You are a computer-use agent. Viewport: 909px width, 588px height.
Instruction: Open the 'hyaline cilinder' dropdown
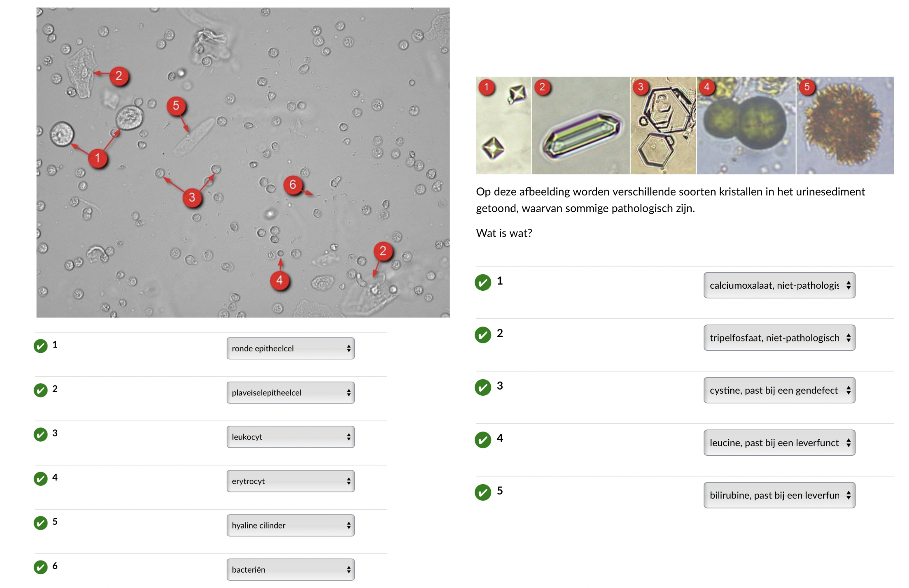(290, 525)
